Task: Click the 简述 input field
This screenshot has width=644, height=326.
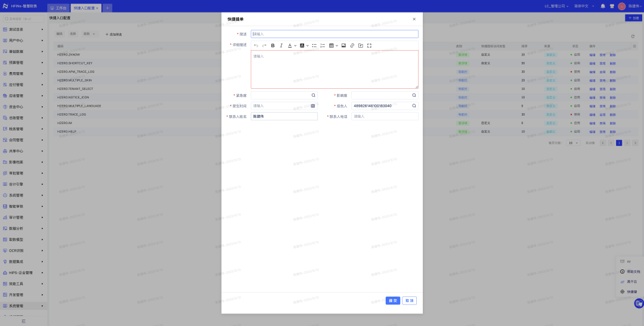Action: [334, 34]
